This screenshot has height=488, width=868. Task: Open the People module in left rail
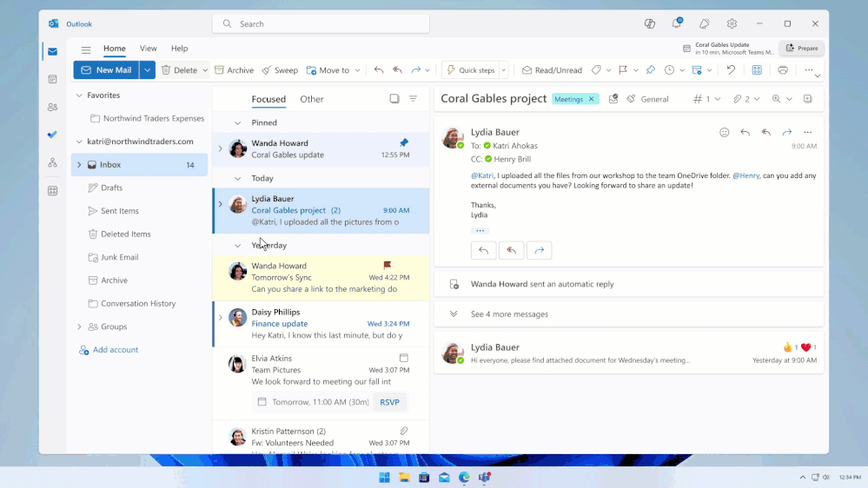pos(53,107)
